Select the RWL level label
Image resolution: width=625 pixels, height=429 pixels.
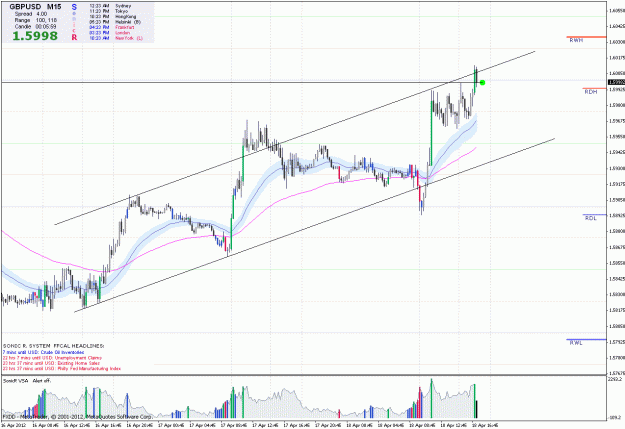576,343
